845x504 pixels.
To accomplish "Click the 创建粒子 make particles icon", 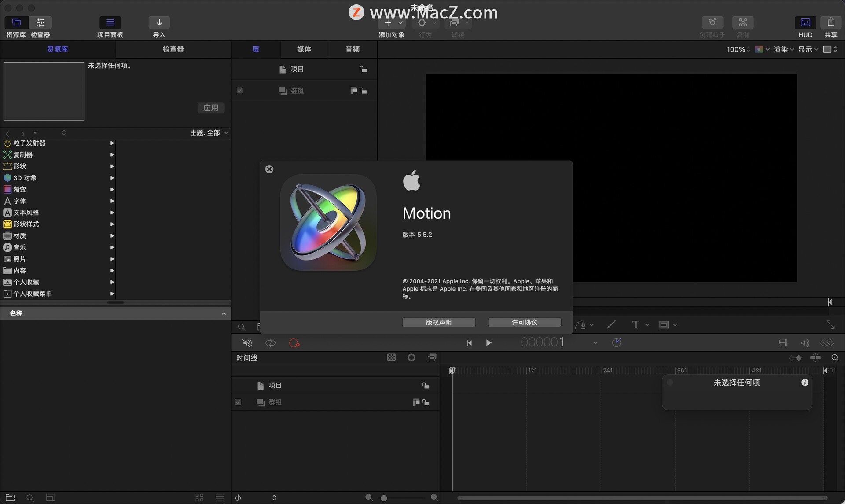I will coord(712,22).
